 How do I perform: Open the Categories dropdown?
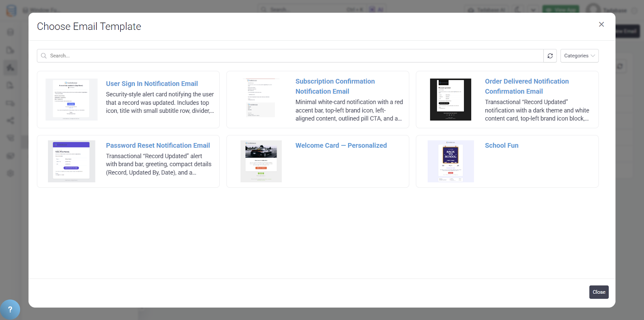pos(579,56)
